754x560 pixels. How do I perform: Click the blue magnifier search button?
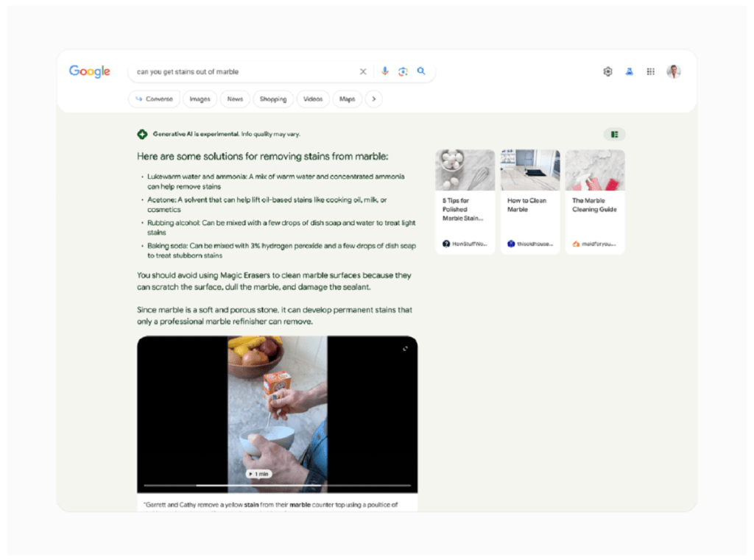[421, 71]
